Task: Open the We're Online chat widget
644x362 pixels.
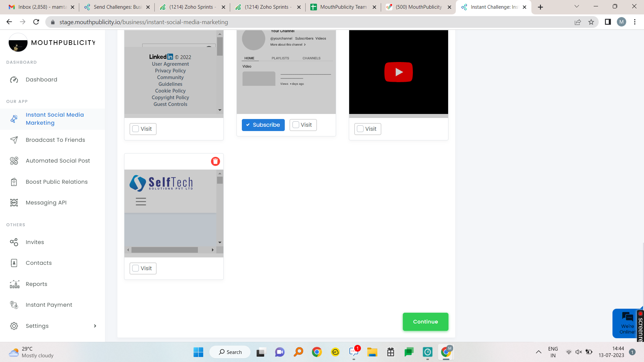Action: coord(626,323)
